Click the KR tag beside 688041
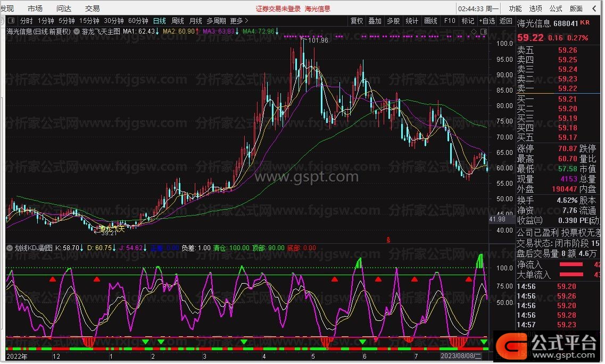The image size is (605, 364). 585,23
